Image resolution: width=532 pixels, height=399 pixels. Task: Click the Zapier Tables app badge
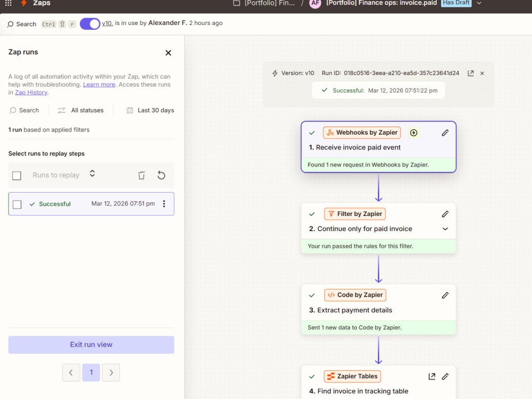(x=353, y=376)
